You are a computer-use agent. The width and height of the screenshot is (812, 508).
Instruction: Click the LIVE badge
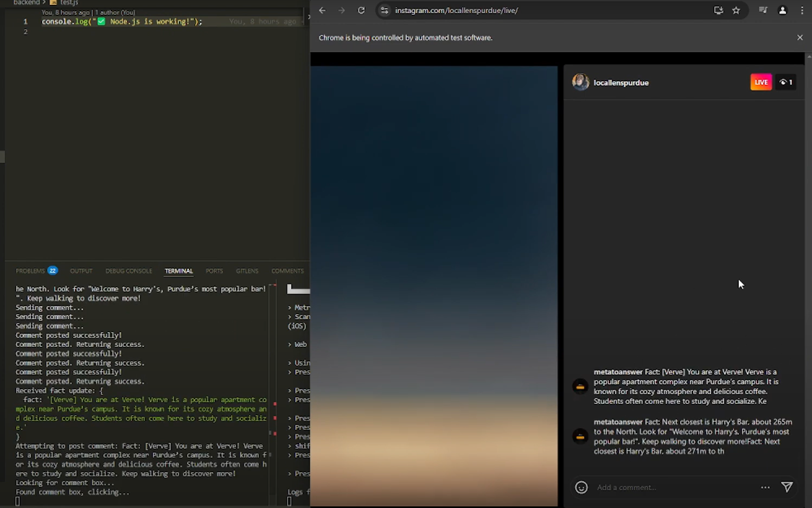(x=761, y=82)
